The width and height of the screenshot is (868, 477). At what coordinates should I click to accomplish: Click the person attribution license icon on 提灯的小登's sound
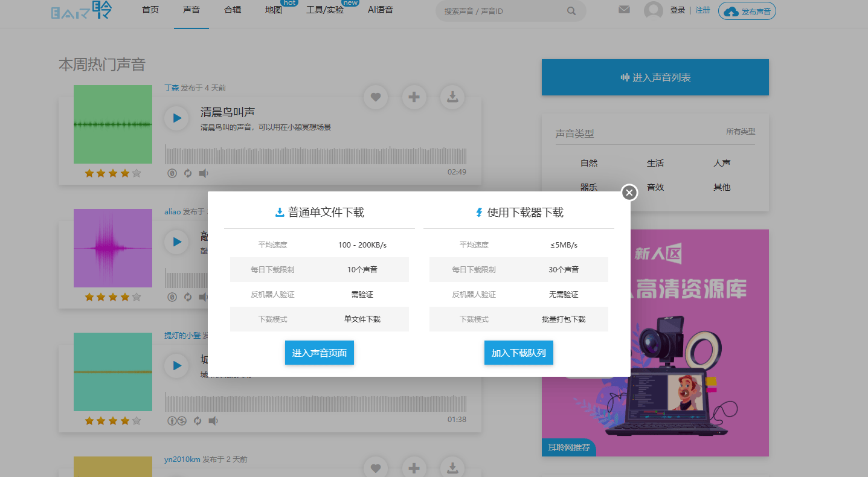pos(172,421)
